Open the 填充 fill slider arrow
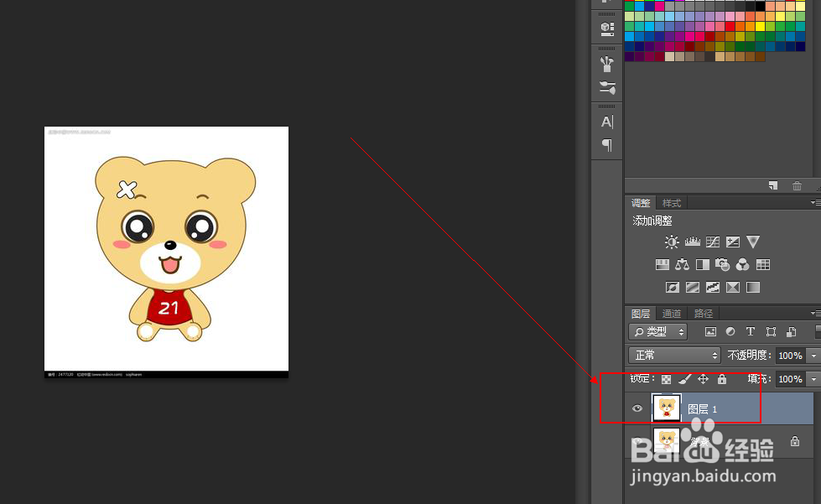The image size is (821, 504). [813, 378]
